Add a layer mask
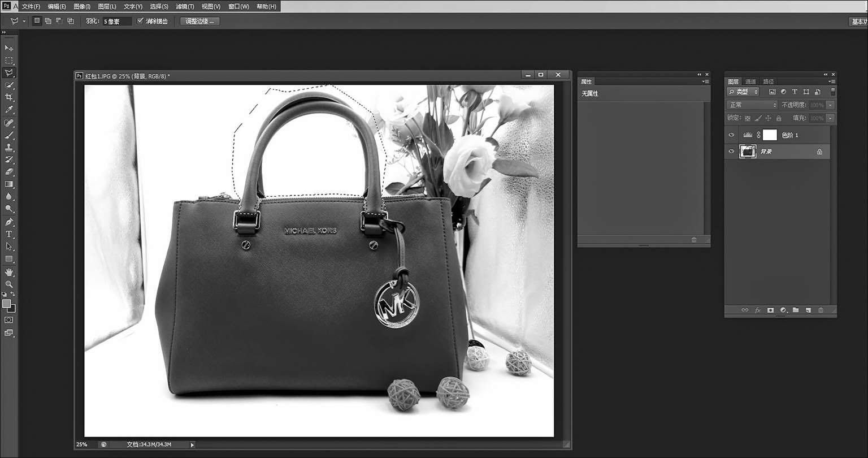Viewport: 868px width, 458px height. click(x=770, y=310)
